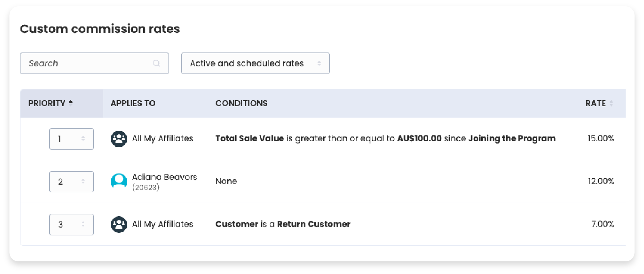644x274 pixels.
Task: Open priority selector showing 2
Action: click(71, 182)
